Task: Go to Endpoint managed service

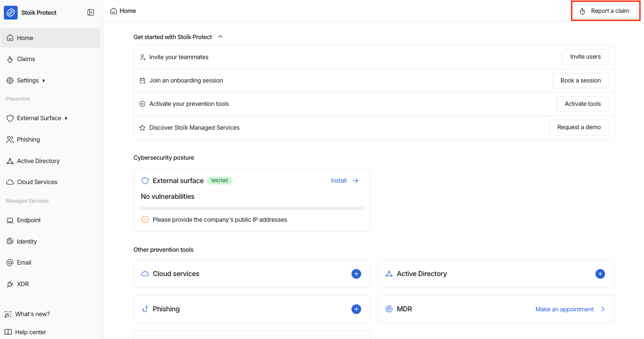Action: pyautogui.click(x=29, y=220)
